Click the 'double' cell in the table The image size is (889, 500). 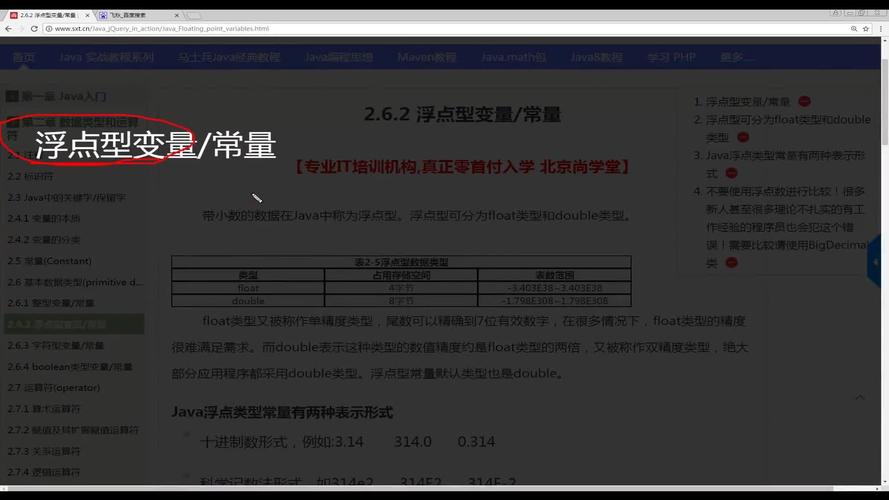pos(248,300)
